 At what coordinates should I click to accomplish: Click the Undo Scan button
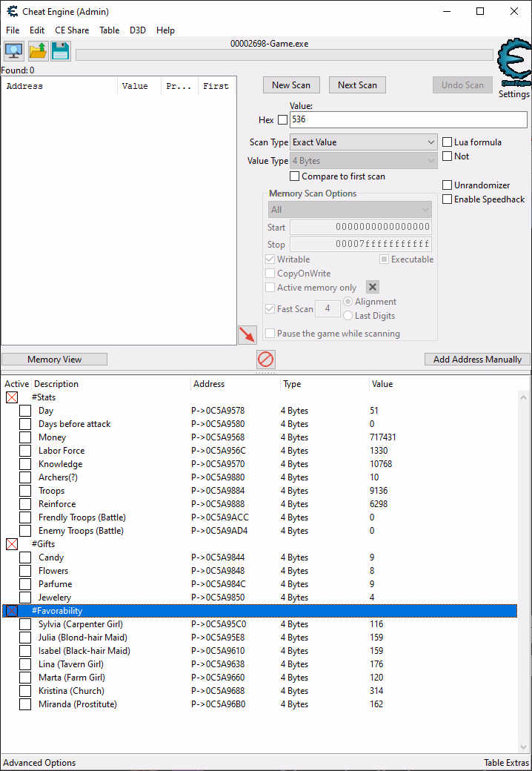(x=463, y=85)
